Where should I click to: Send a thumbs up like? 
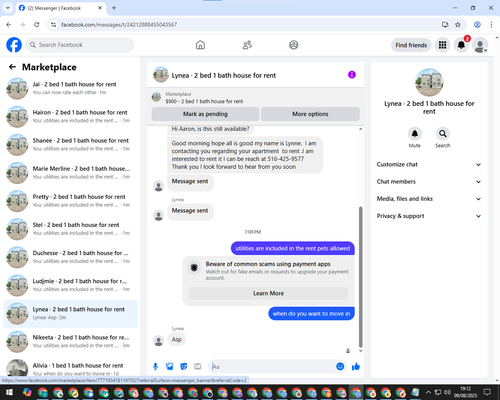[x=356, y=367]
